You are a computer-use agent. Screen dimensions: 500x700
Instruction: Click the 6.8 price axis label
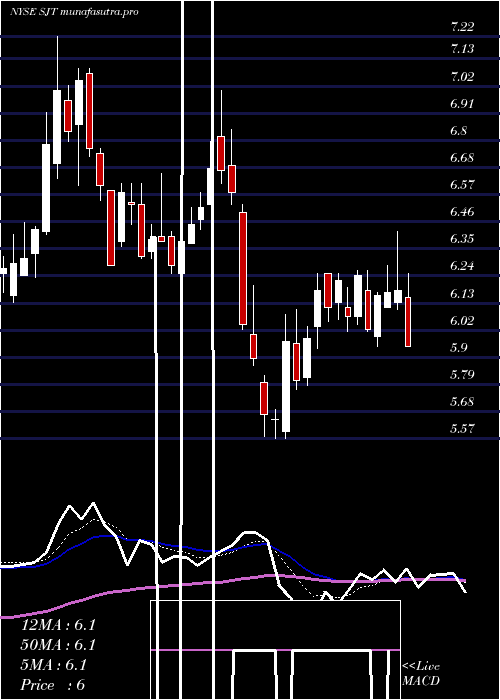tap(458, 131)
